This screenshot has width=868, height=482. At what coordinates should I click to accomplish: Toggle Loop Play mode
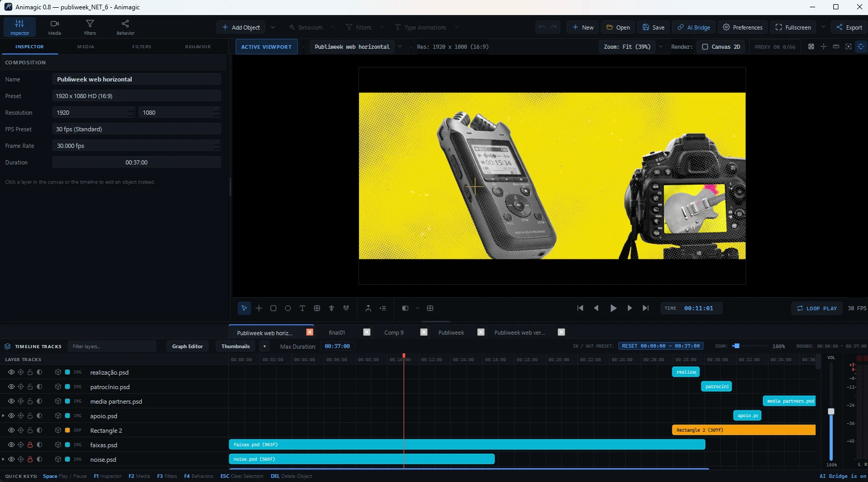817,308
